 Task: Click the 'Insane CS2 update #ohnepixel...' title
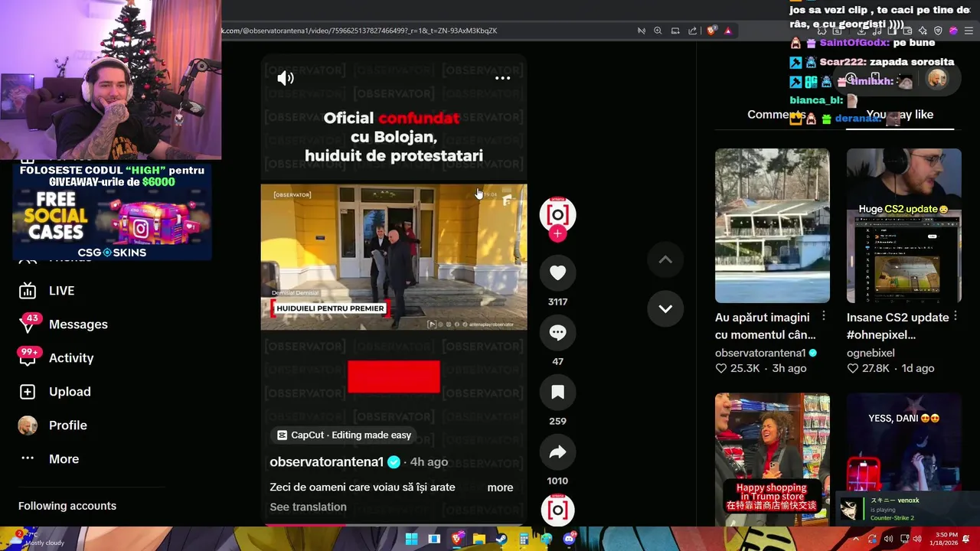click(x=897, y=326)
